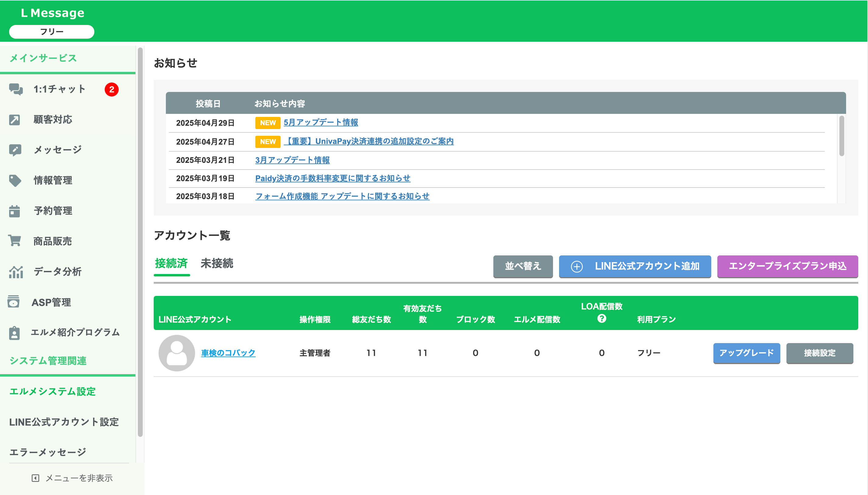Click the メインサービス section heading
Screen dimensions: 868x495
click(43, 58)
